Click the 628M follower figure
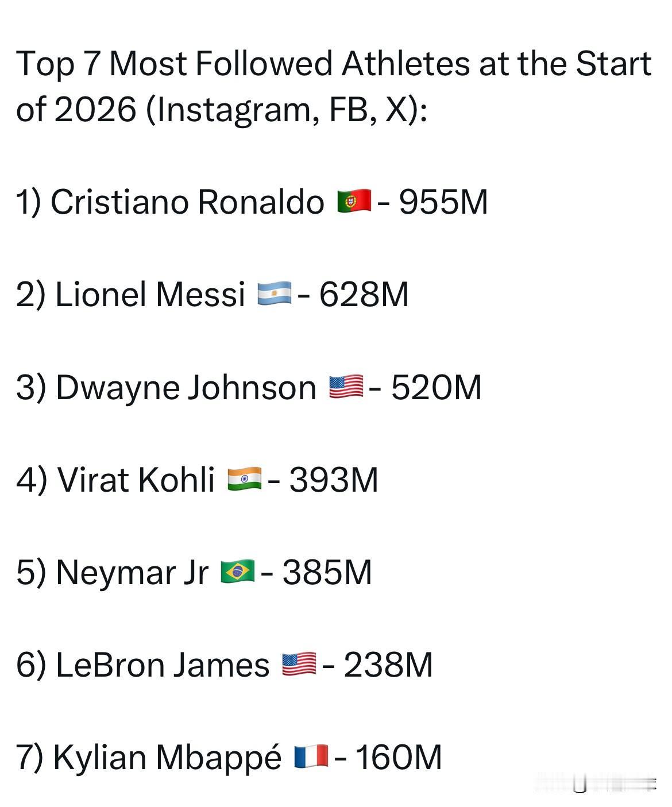Image resolution: width=672 pixels, height=807 pixels. [364, 295]
